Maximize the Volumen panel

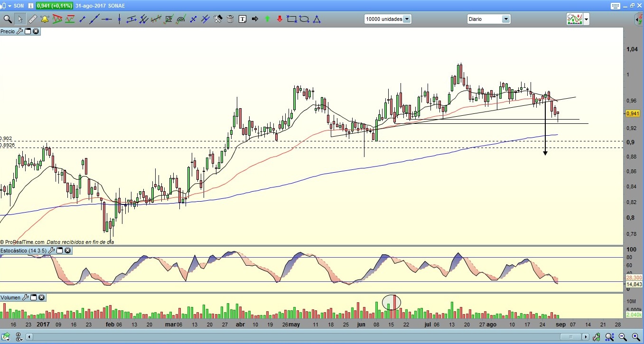34,298
